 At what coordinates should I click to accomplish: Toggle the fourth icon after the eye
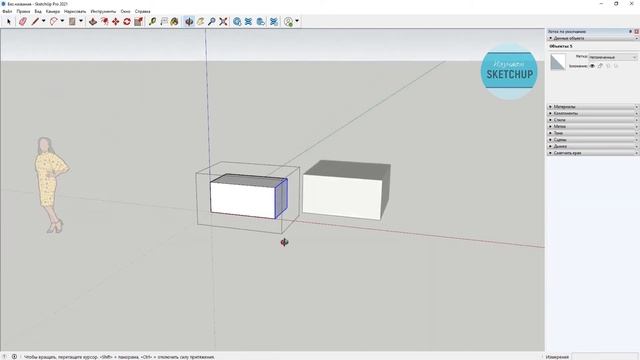click(616, 66)
